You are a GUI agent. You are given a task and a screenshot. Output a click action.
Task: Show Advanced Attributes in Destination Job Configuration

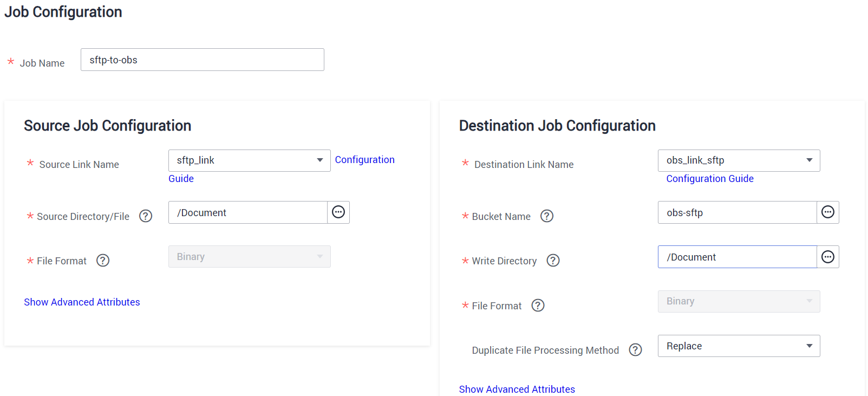click(517, 389)
